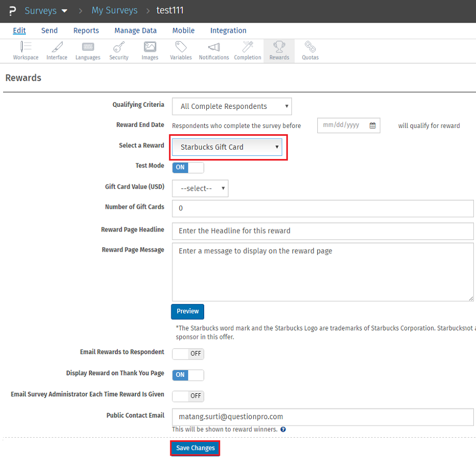Open the Select a Reward dropdown
Image resolution: width=476 pixels, height=462 pixels.
tap(228, 147)
